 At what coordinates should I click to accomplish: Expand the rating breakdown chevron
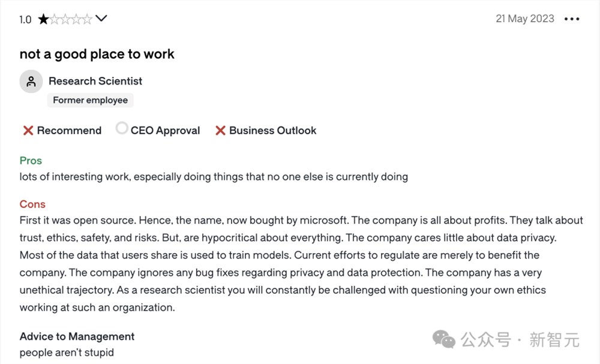point(101,19)
